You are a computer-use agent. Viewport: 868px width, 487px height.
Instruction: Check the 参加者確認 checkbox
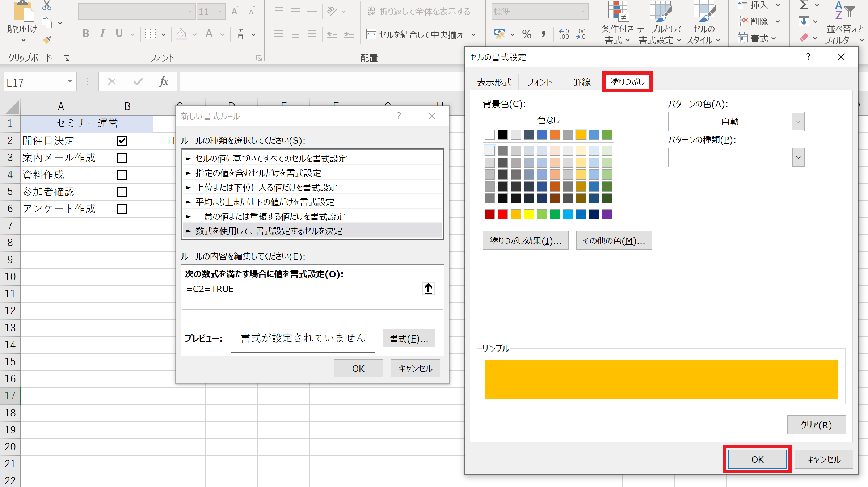pos(122,192)
